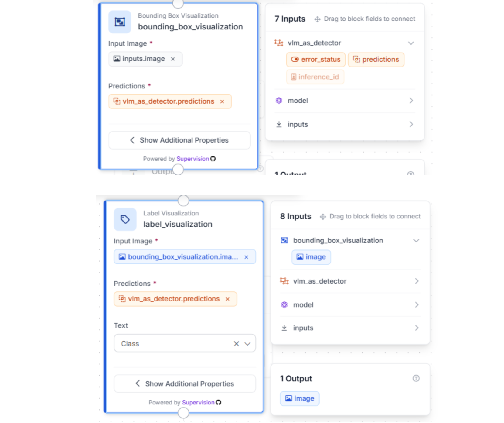Remove inputs.image from Input Image field

point(173,59)
